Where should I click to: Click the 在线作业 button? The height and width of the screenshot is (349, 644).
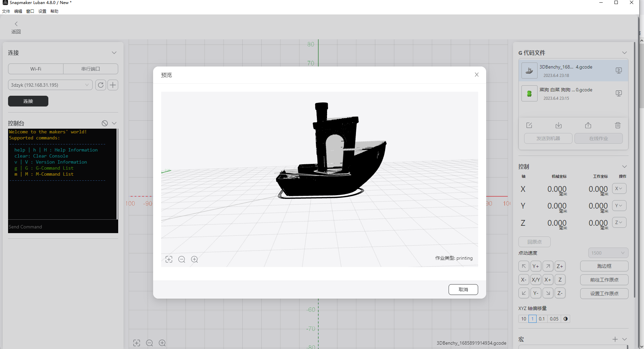click(x=599, y=138)
